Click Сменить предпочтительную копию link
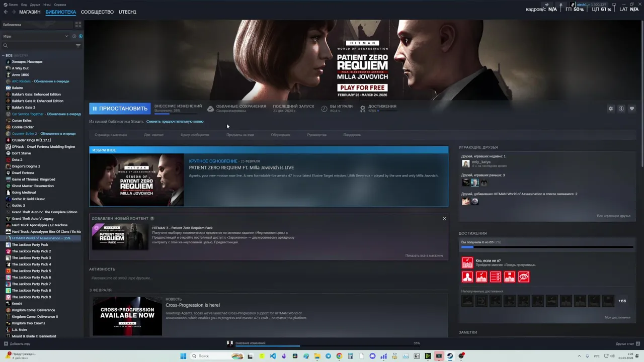The height and width of the screenshot is (362, 644). point(175,121)
